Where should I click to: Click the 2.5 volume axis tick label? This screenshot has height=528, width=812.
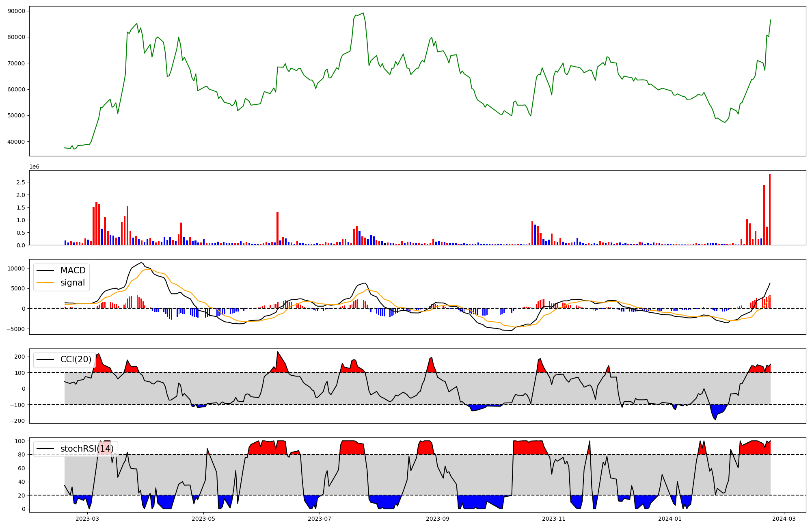pyautogui.click(x=21, y=182)
